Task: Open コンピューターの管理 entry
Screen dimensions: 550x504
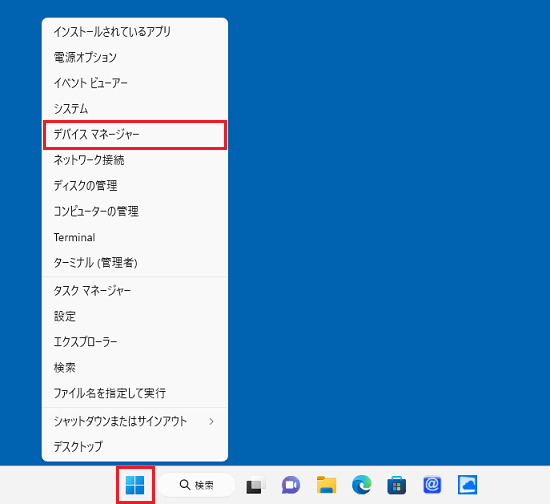Action: coord(135,211)
